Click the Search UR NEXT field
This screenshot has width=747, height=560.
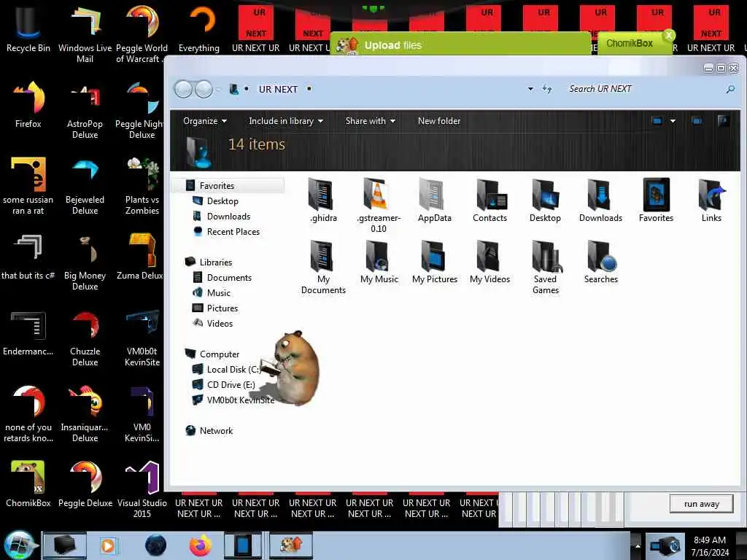[645, 89]
